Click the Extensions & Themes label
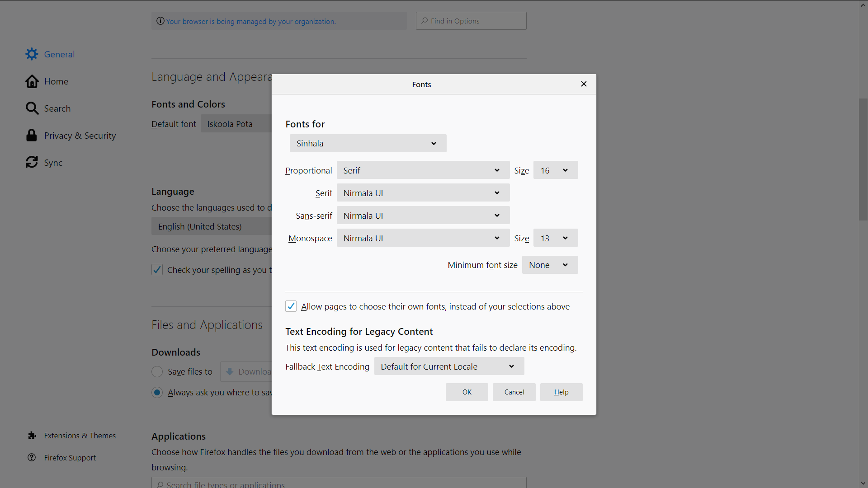Screen dimensions: 868x488 coord(80,436)
